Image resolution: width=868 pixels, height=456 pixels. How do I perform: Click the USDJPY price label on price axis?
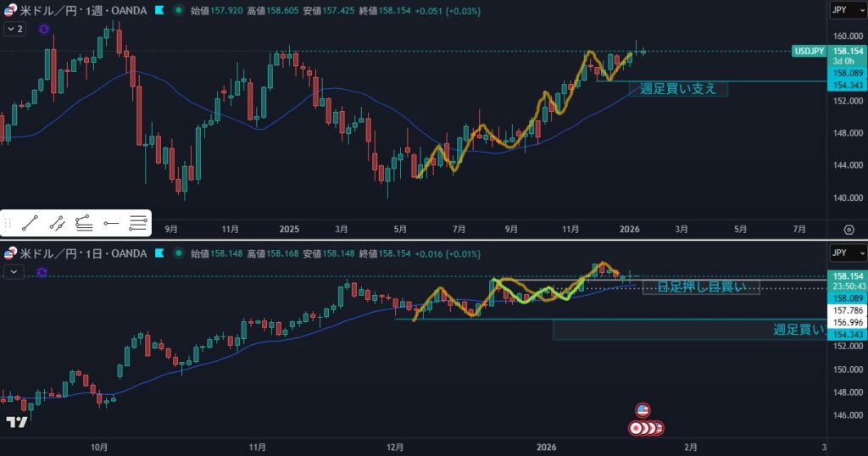tap(809, 52)
